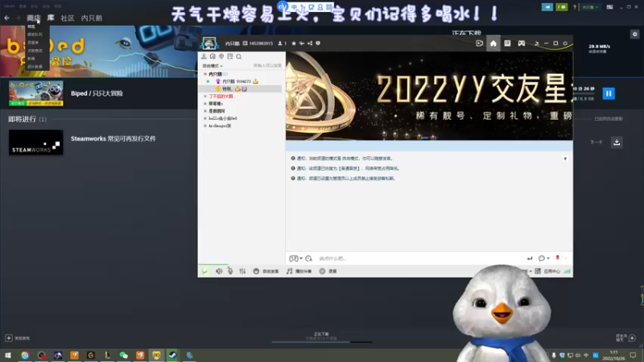Click the airplane icon in YY header
Viewport: 644px width, 362px height.
(x=301, y=43)
